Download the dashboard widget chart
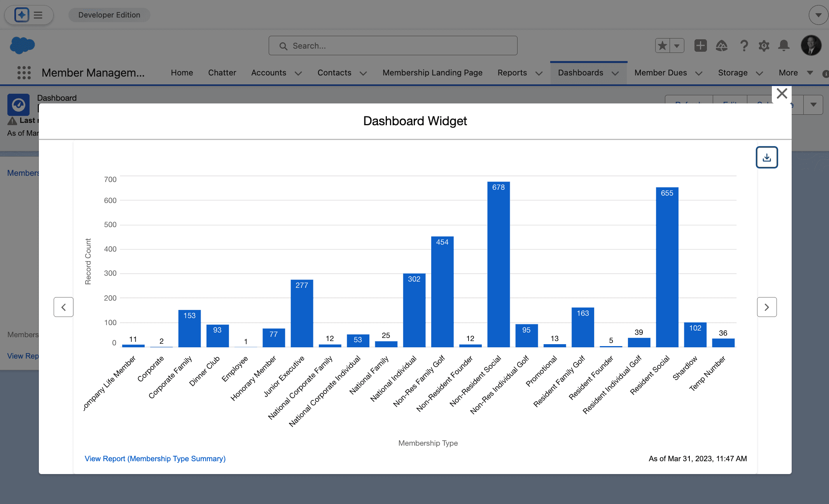 click(x=766, y=157)
